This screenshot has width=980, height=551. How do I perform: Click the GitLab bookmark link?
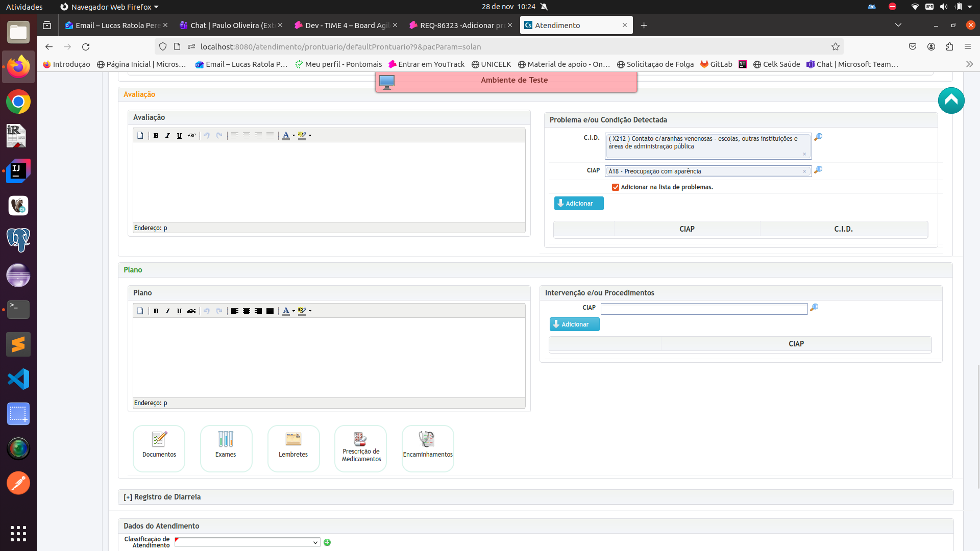coord(716,64)
